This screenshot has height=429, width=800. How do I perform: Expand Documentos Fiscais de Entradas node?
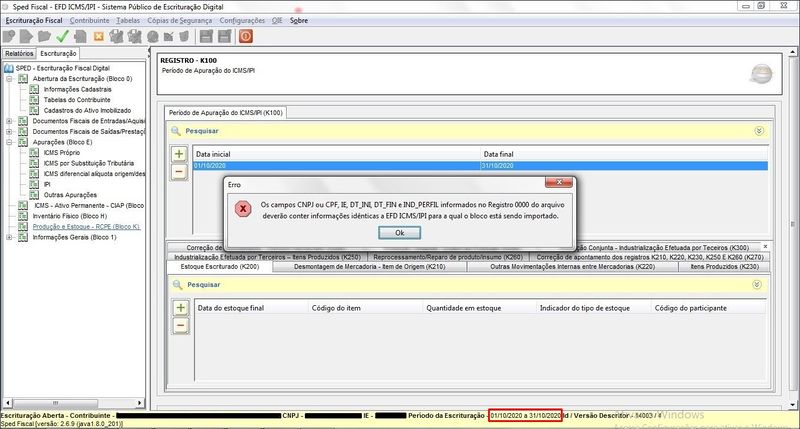[9, 121]
